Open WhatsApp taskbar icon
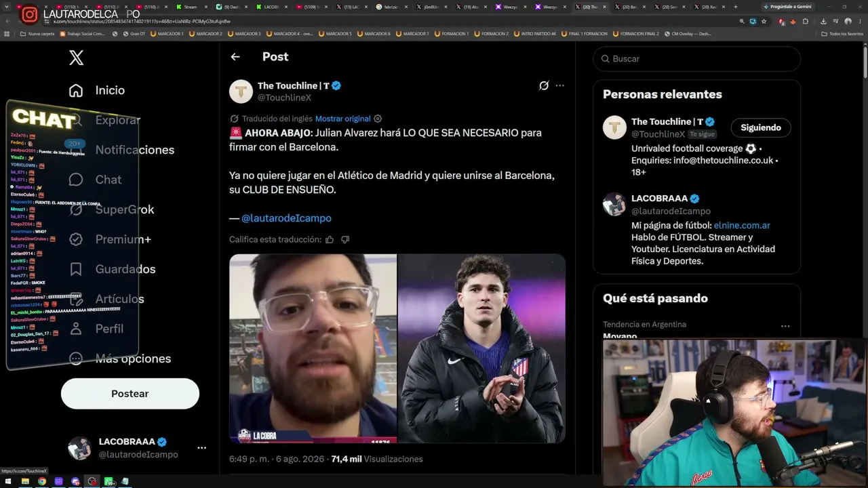 (x=108, y=481)
